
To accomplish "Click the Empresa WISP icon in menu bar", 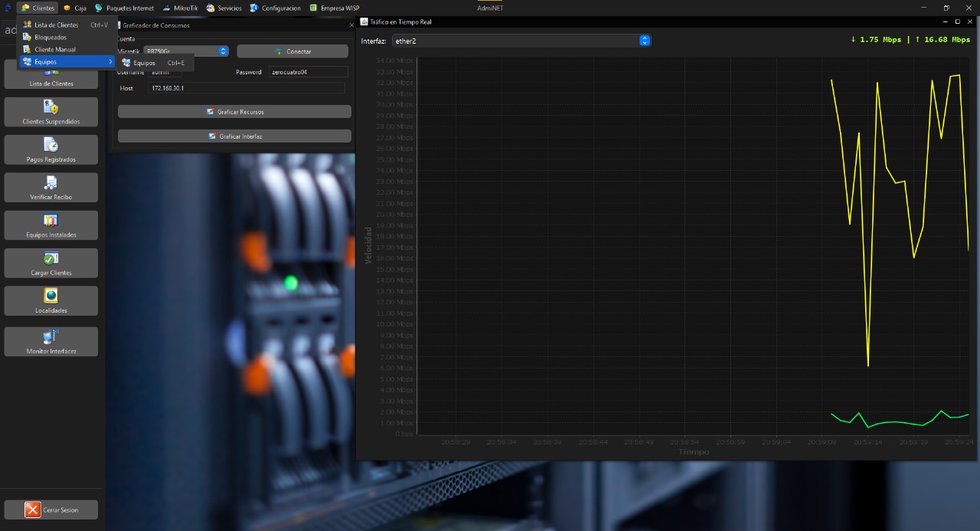I will pos(314,8).
